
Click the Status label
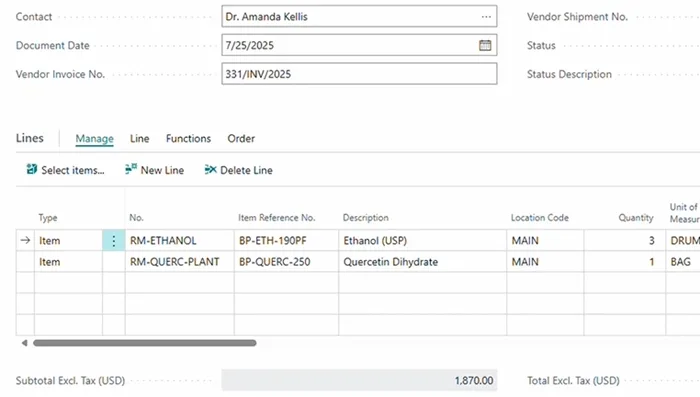coord(541,46)
